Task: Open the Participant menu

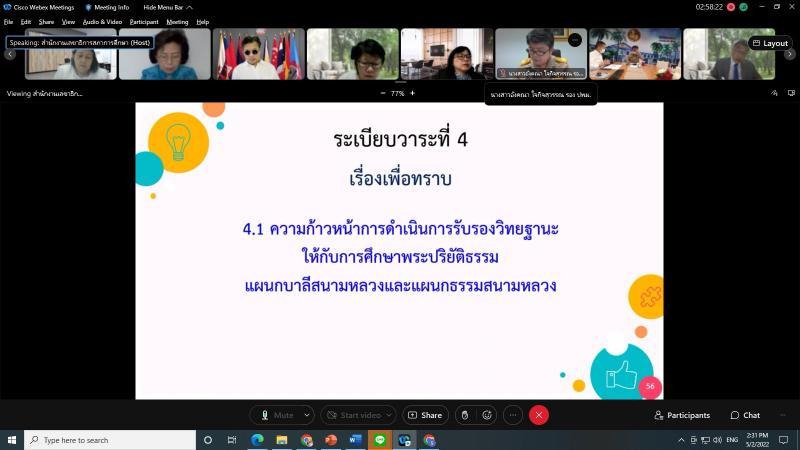Action: [144, 22]
